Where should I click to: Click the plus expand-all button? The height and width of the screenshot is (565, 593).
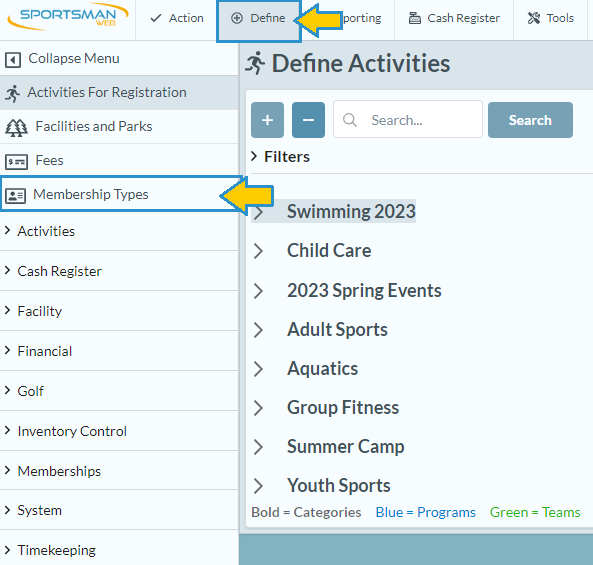267,120
